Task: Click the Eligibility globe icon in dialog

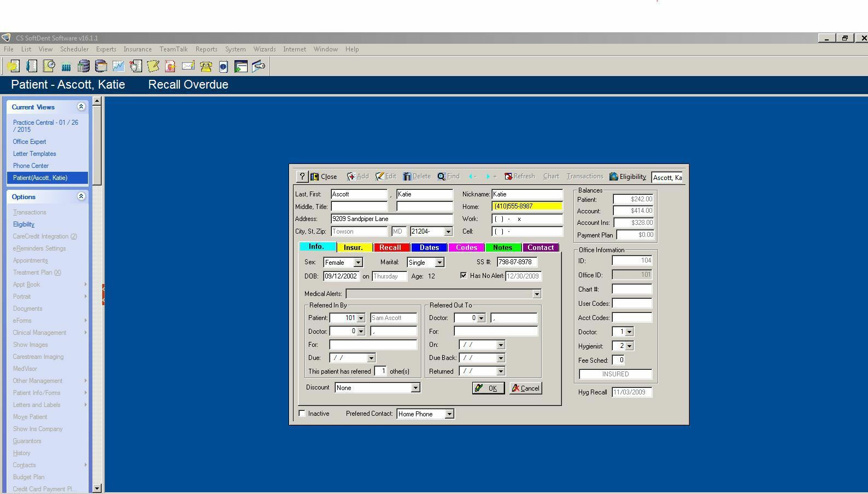Action: tap(614, 177)
